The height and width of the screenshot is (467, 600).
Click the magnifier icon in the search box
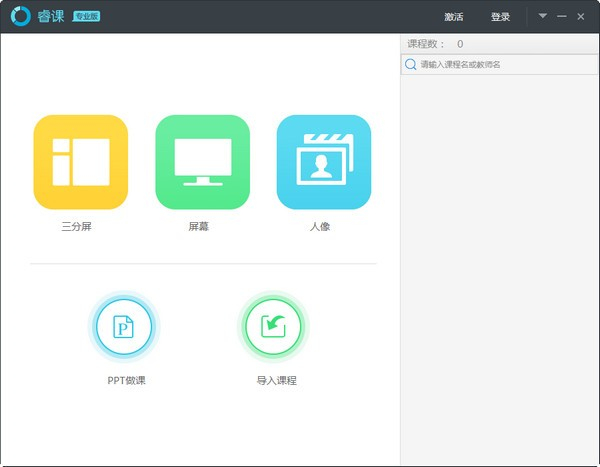click(x=410, y=64)
